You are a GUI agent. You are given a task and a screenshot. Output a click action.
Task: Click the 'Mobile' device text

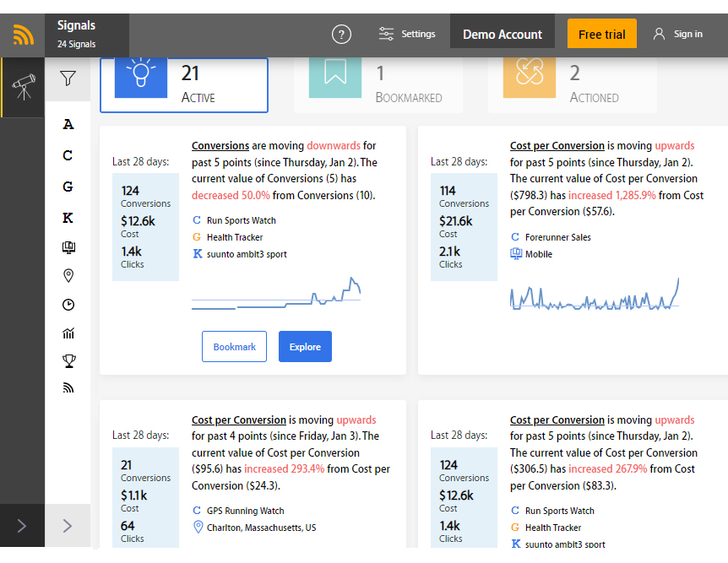(x=539, y=254)
